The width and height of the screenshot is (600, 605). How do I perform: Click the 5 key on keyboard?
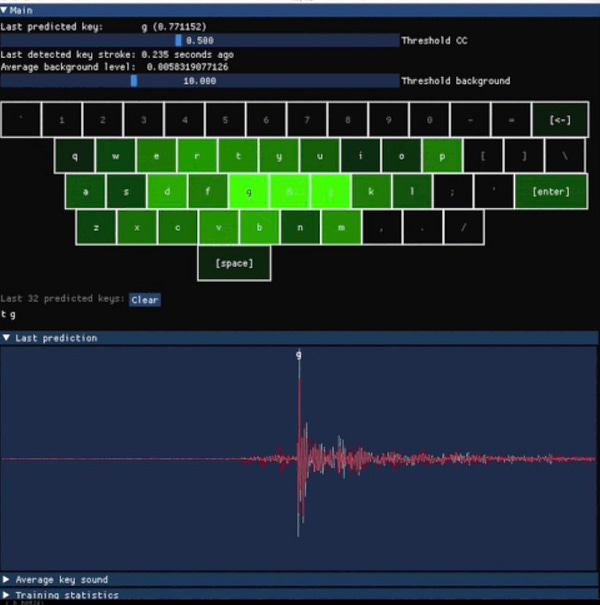pyautogui.click(x=225, y=119)
